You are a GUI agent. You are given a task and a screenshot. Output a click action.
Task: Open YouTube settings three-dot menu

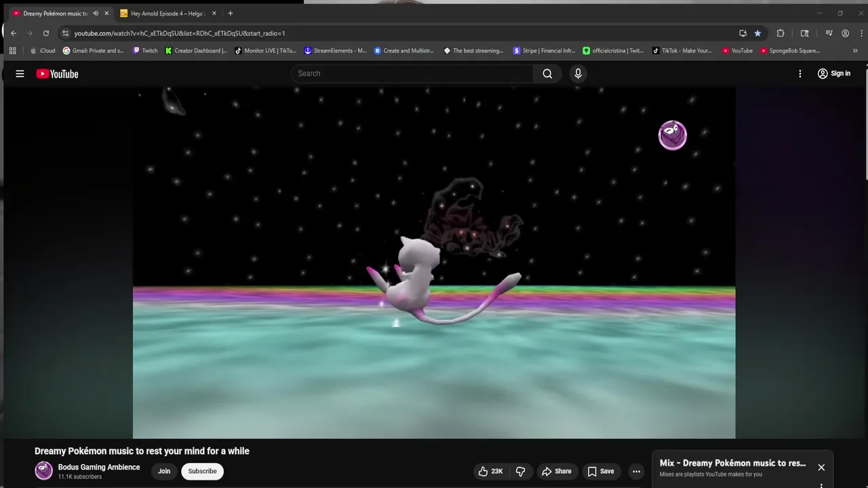point(800,74)
